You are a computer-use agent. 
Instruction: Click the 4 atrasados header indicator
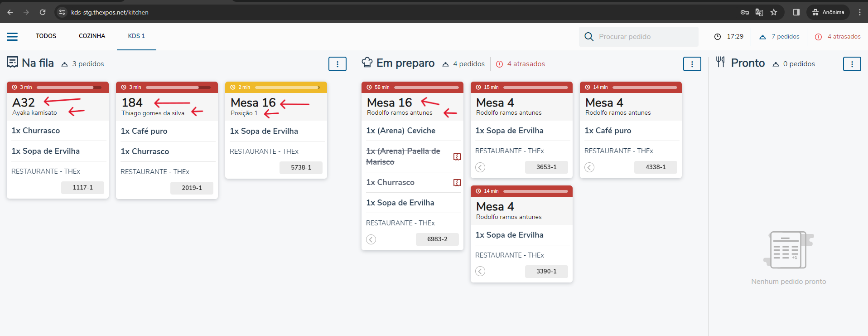838,37
